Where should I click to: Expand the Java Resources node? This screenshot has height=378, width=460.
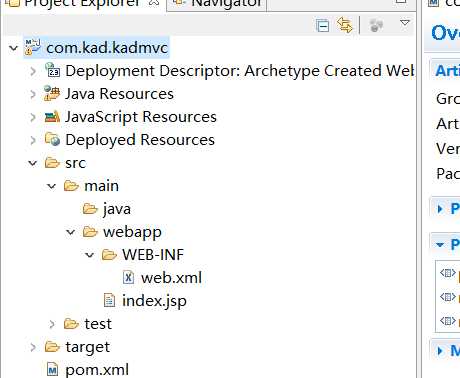point(33,94)
